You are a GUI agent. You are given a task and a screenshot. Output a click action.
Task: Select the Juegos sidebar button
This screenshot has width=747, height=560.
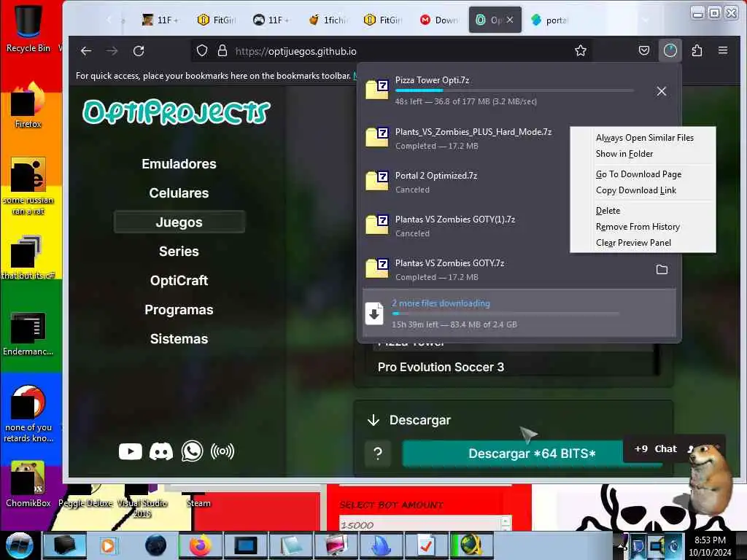[x=179, y=222]
